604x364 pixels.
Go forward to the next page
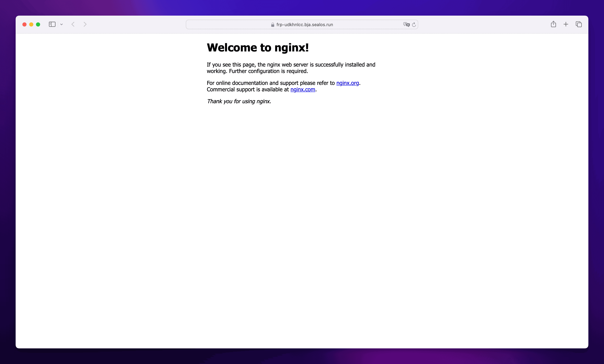point(85,24)
